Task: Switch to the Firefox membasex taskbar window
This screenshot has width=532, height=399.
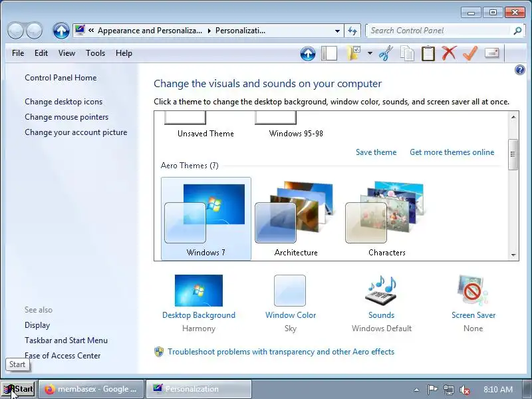Action: coord(91,389)
